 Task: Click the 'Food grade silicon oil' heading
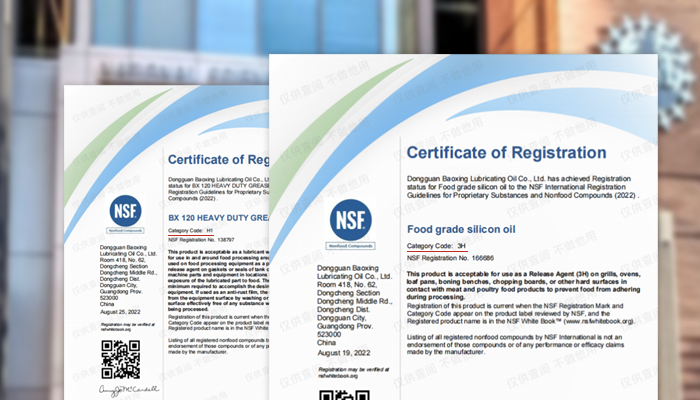(x=461, y=229)
